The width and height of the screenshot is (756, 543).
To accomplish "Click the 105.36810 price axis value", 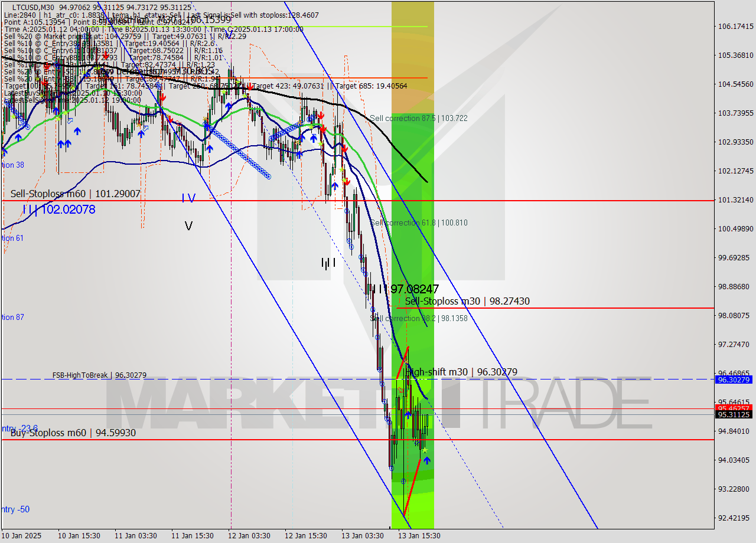I will 735,55.
